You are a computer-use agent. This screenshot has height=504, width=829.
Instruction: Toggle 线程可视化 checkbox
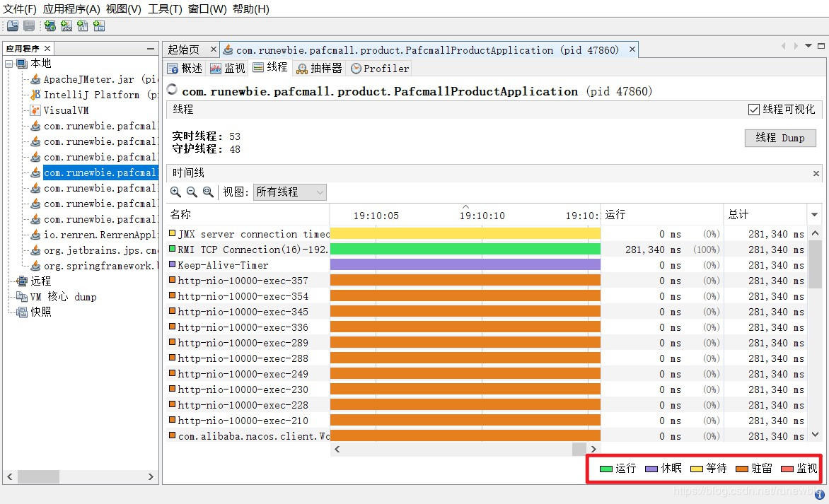click(754, 110)
